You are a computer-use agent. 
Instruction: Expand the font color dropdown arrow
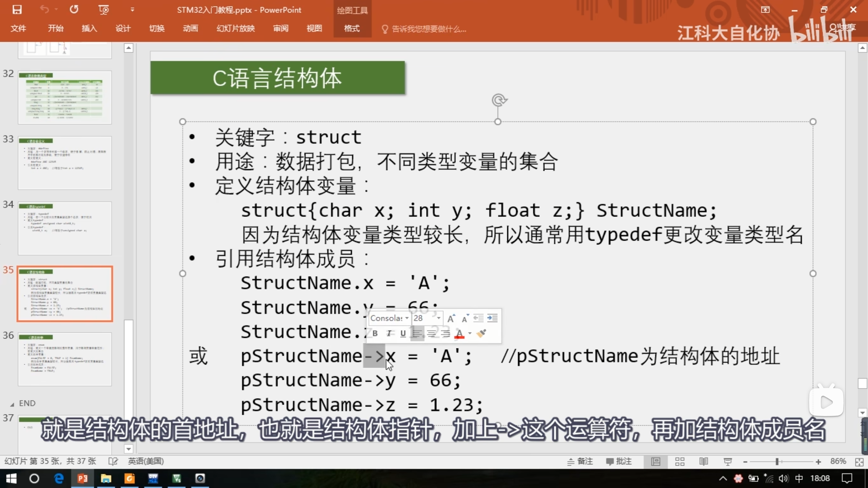[470, 333]
